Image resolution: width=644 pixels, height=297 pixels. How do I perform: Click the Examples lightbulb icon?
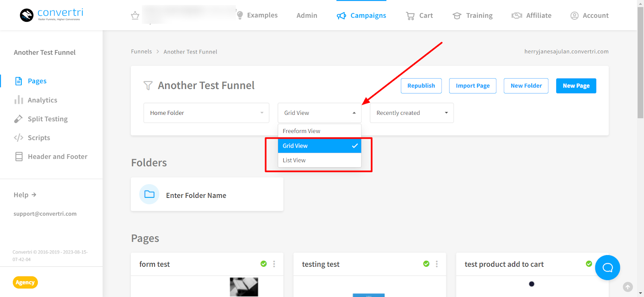point(240,15)
